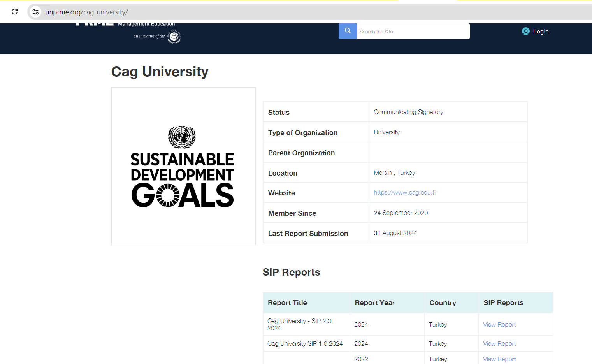Click the Cag University page heading
This screenshot has height=364, width=592.
[x=160, y=72]
